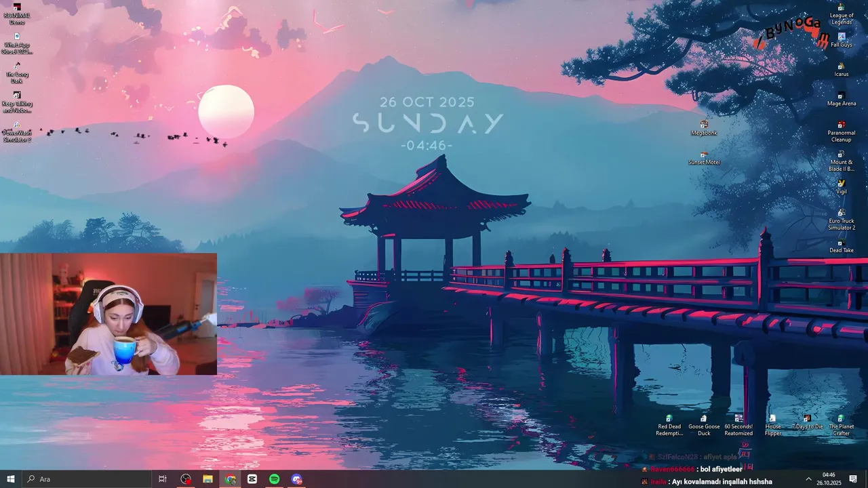868x488 pixels.
Task: Select the Goose Goose Duck icon
Action: [704, 426]
